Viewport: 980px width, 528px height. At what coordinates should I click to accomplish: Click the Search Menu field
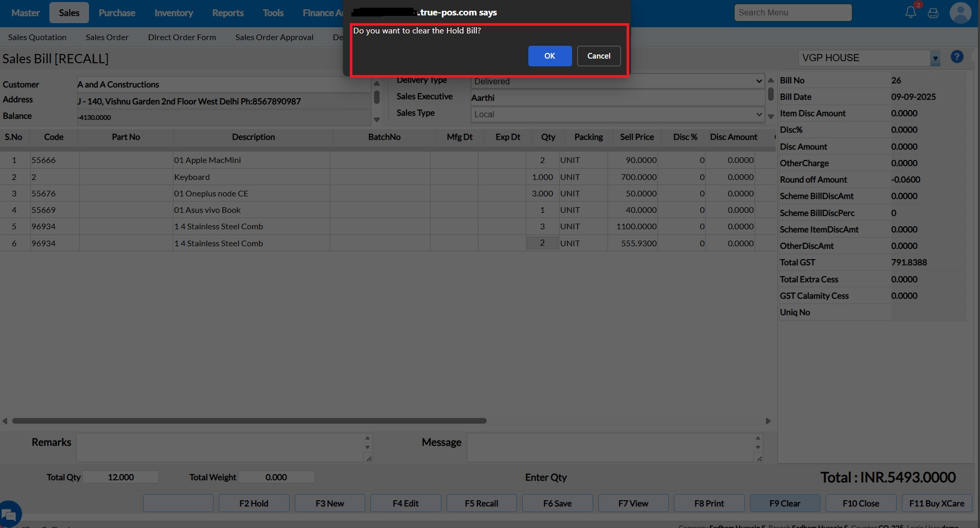[x=793, y=12]
